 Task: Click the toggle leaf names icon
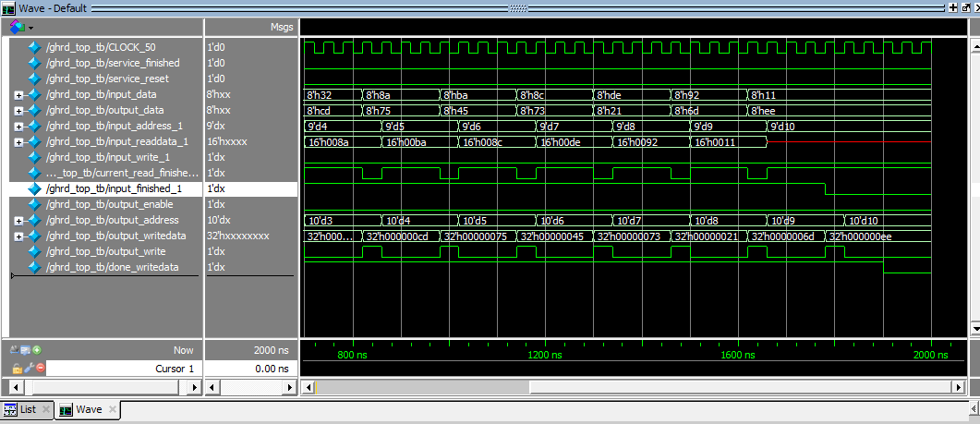point(17,350)
